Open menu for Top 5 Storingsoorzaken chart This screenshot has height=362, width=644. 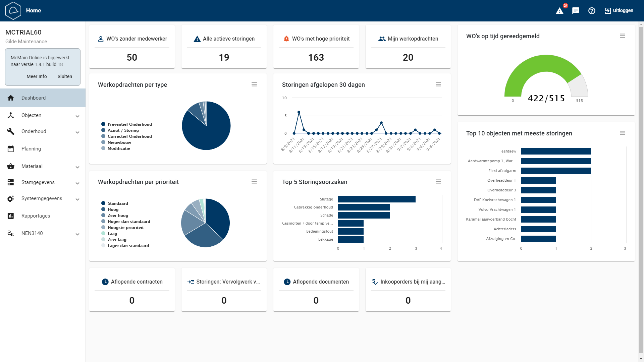point(438,182)
